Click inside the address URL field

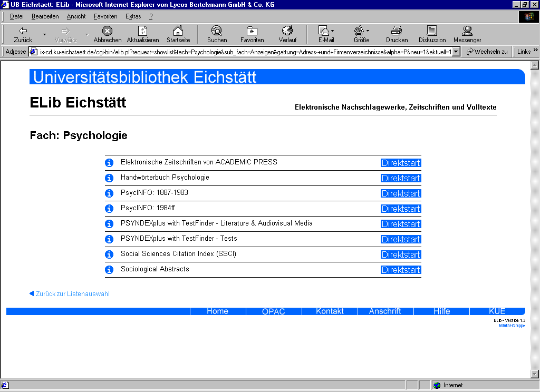pos(245,52)
